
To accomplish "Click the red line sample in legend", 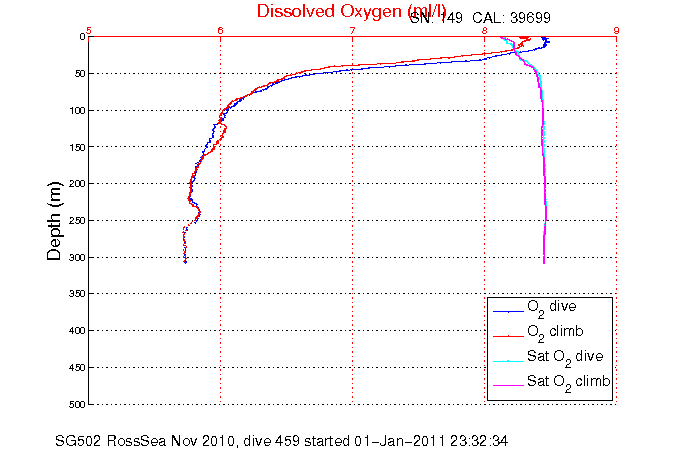I will pyautogui.click(x=509, y=336).
